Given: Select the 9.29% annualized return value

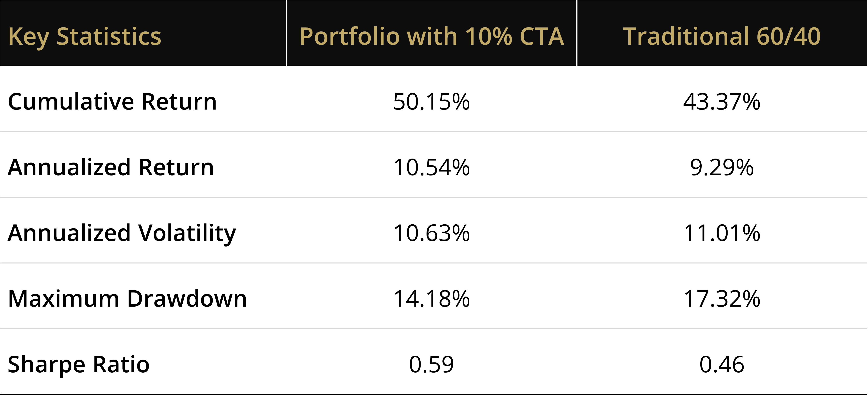Looking at the screenshot, I should (721, 167).
